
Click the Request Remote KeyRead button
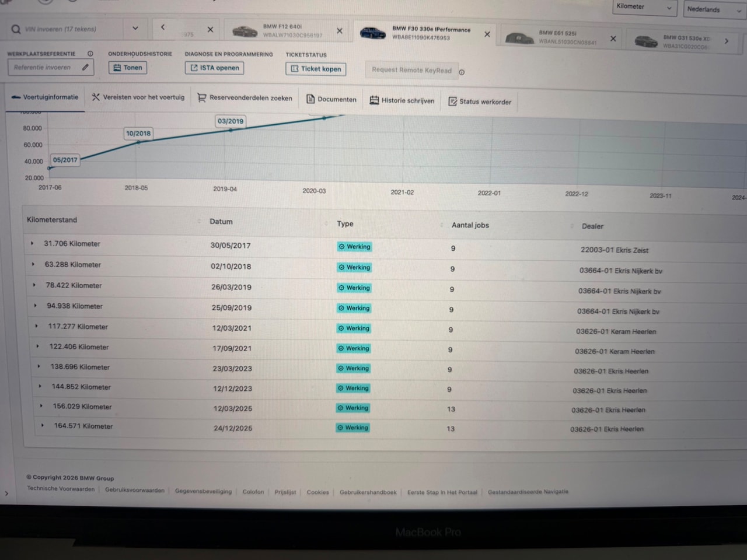(411, 70)
